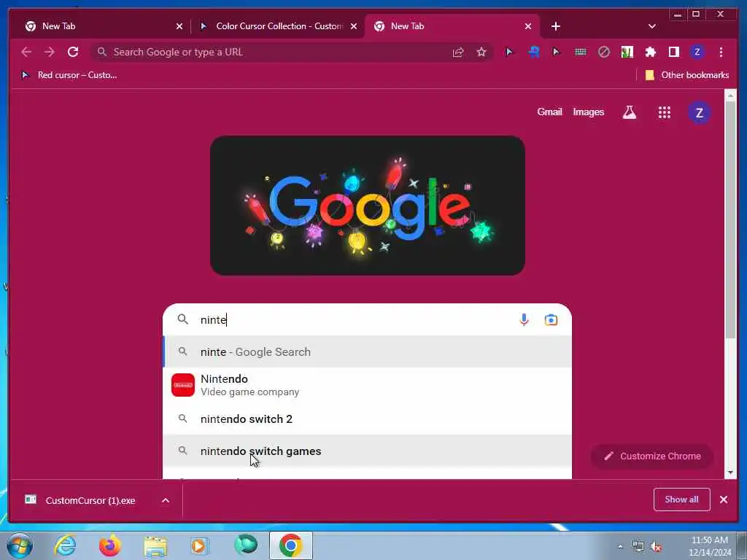
Task: Open Windows Media Player from taskbar
Action: coord(200,545)
